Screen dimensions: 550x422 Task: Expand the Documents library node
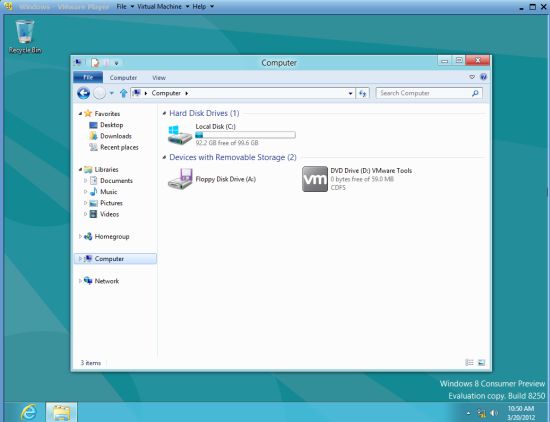point(85,181)
